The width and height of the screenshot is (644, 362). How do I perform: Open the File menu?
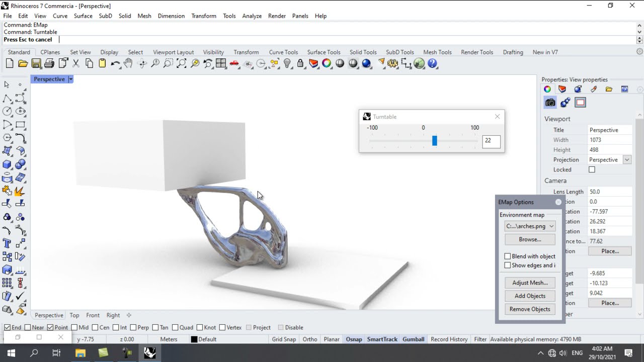point(8,16)
